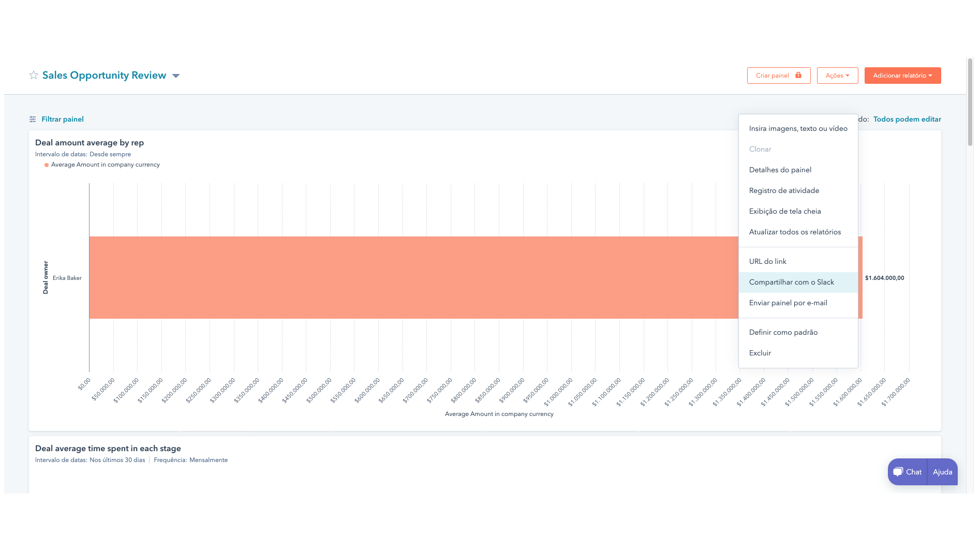Click the $1.604.000,00 value label
Screen dimensions: 980x551
[885, 278]
